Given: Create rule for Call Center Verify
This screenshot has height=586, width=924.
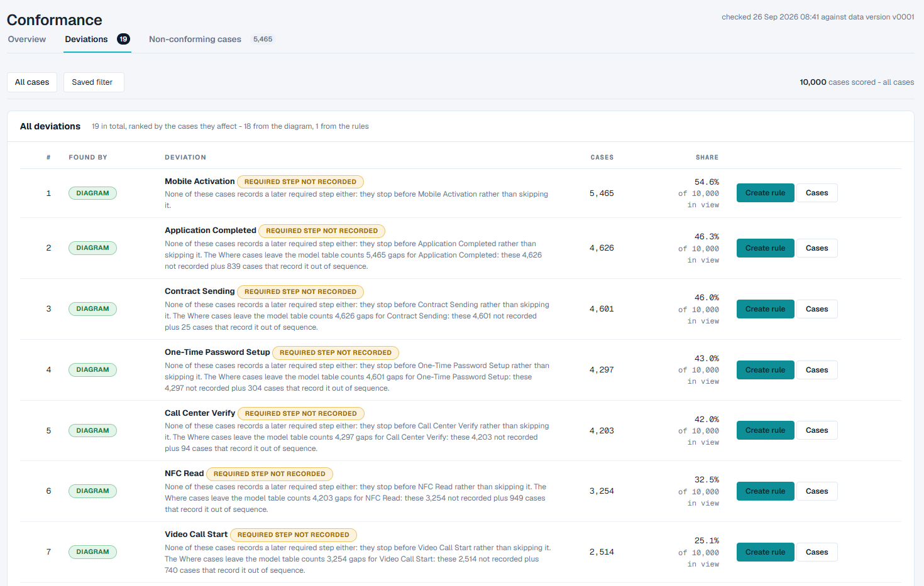Looking at the screenshot, I should coord(765,430).
